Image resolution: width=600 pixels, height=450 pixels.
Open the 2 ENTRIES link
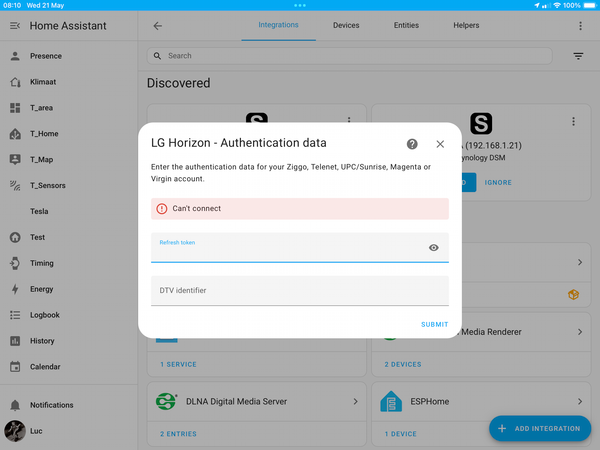coord(178,434)
